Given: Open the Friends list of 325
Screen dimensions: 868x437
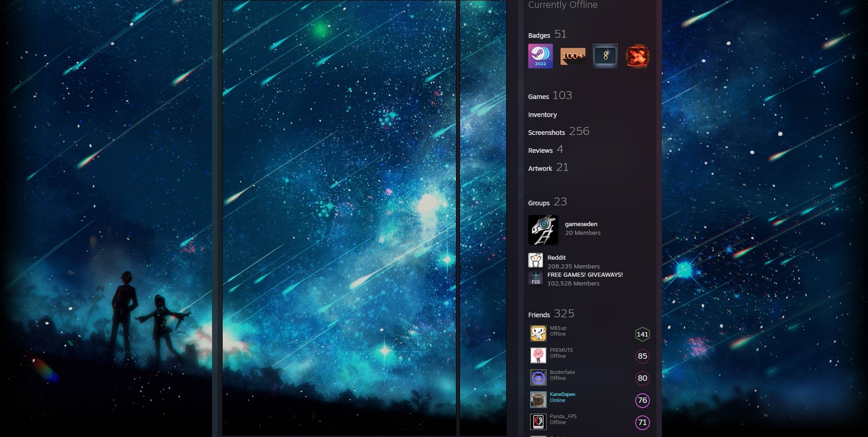Looking at the screenshot, I should click(x=538, y=315).
